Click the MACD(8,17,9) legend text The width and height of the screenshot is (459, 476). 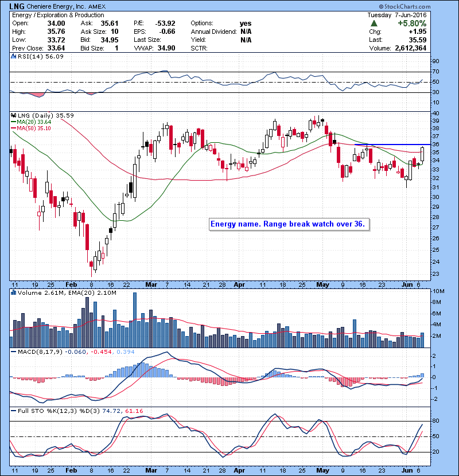[40, 352]
